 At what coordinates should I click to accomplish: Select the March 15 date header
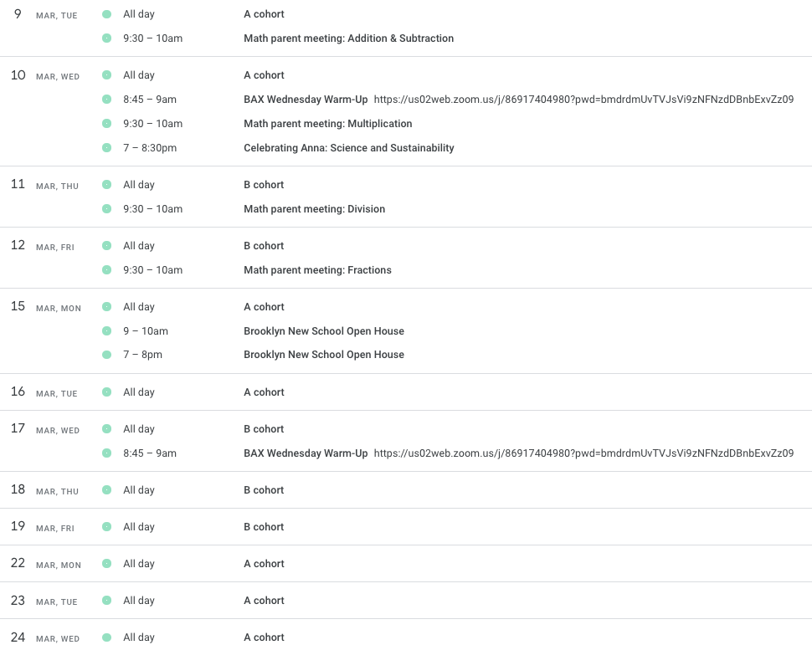point(18,307)
